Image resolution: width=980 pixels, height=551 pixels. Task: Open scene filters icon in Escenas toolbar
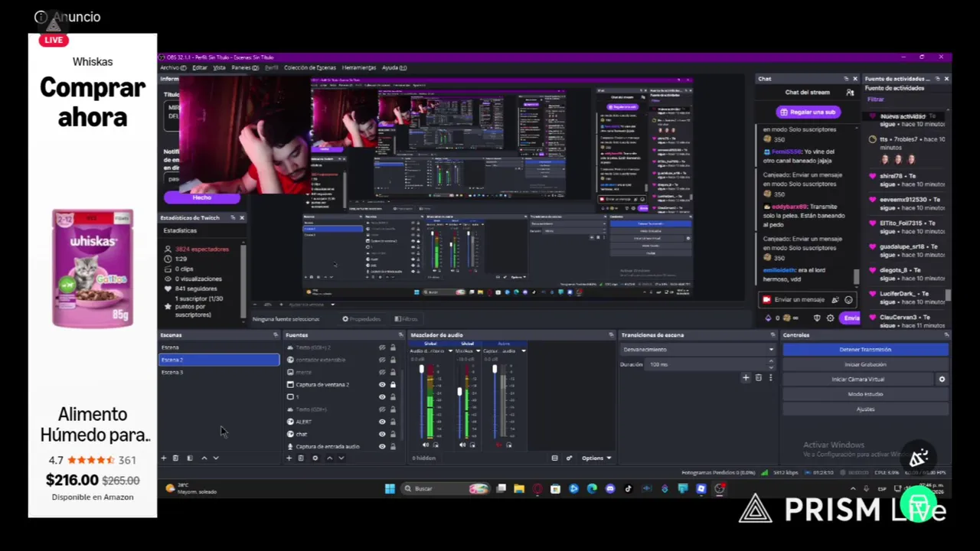coord(190,458)
